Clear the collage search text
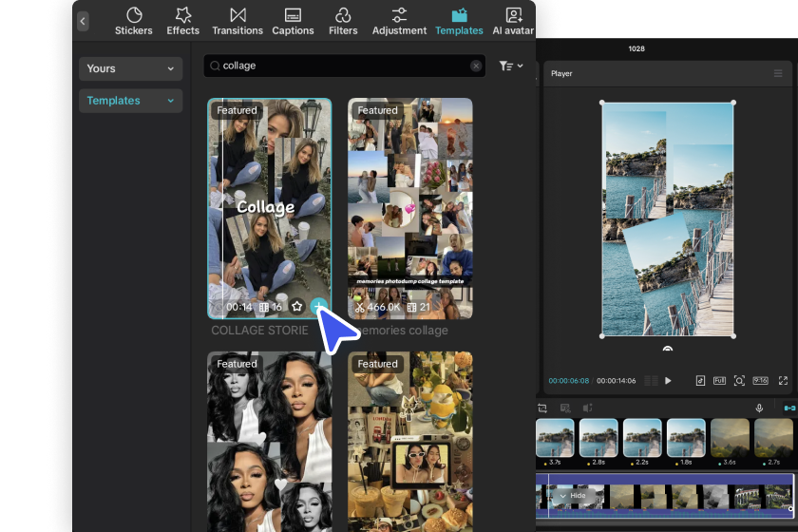Screen dimensions: 798x532 pos(476,66)
